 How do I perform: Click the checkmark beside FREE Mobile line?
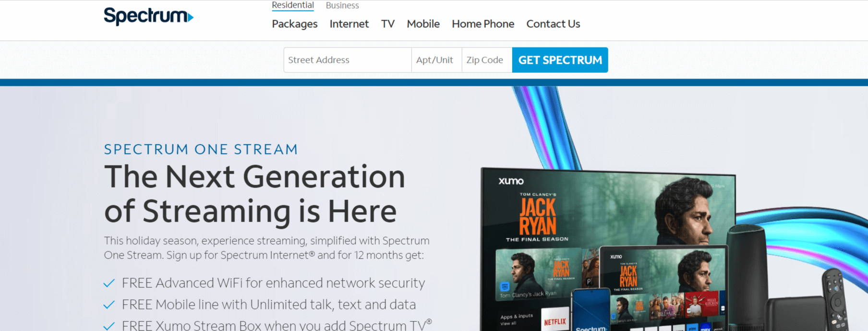click(x=109, y=305)
